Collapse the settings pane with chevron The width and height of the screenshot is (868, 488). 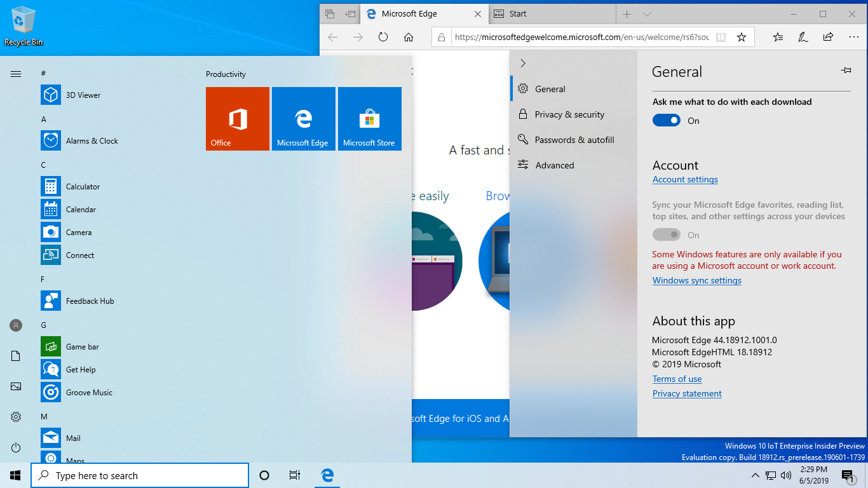[523, 63]
